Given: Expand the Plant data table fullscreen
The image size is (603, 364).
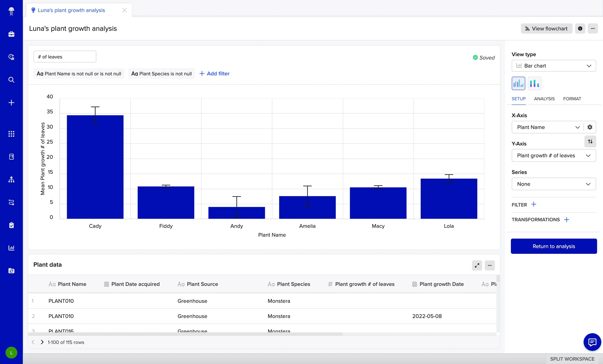Looking at the screenshot, I should (x=477, y=265).
